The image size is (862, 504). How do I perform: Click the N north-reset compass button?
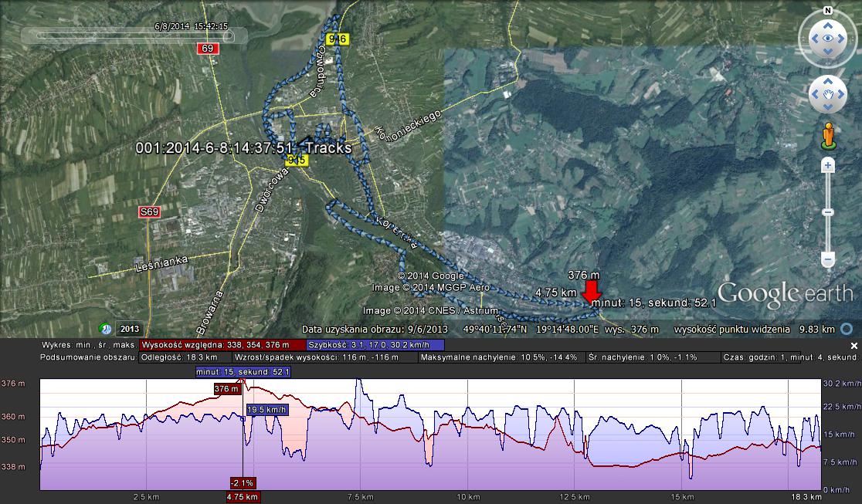[x=827, y=11]
